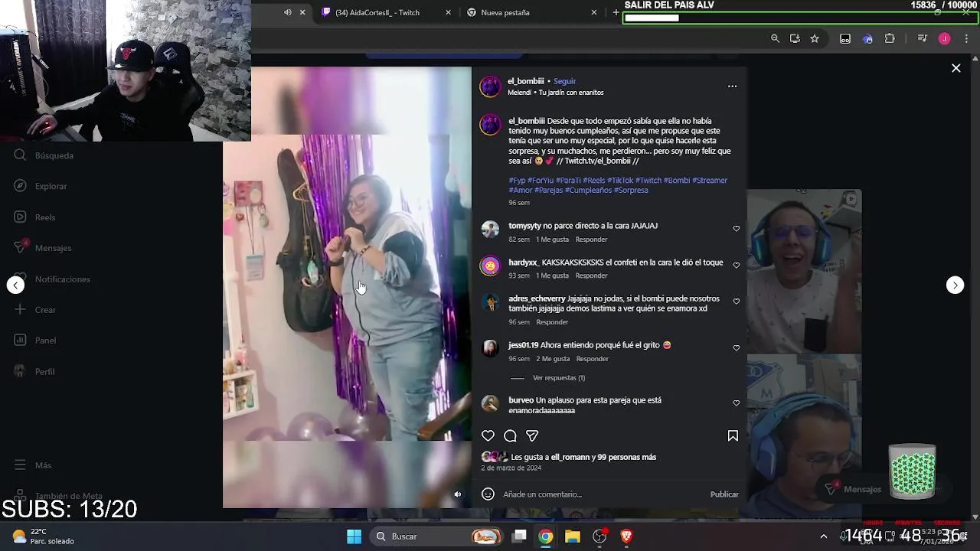
Task: Close the Nueva pestaña tab
Action: 593,12
